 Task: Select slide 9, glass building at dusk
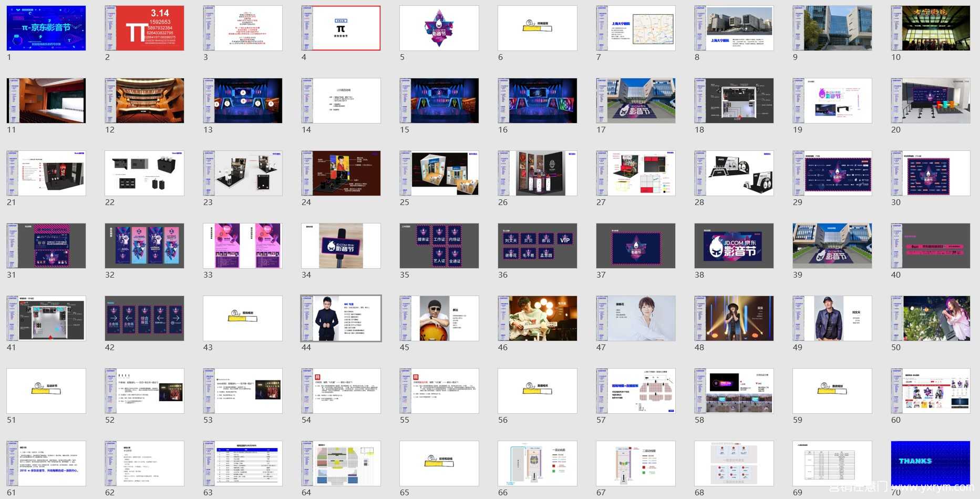pyautogui.click(x=832, y=28)
